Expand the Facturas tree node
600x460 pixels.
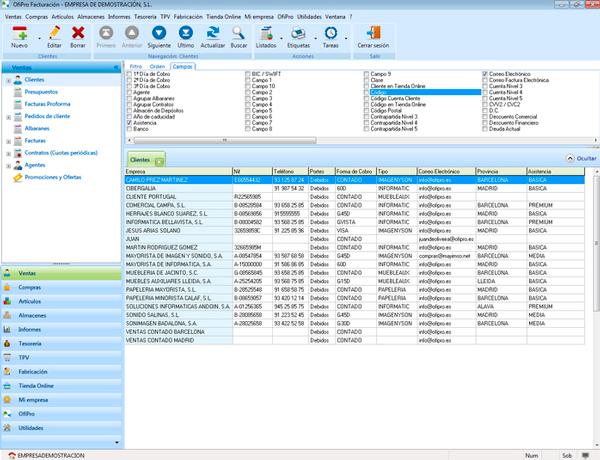click(9, 141)
